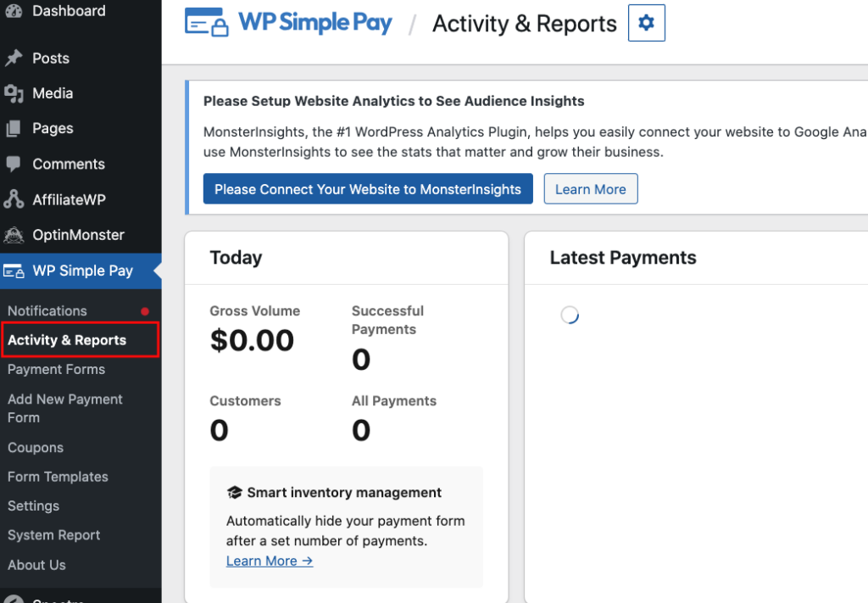Click the OptinMonster monster icon
Screen dimensions: 868x603
pos(14,235)
